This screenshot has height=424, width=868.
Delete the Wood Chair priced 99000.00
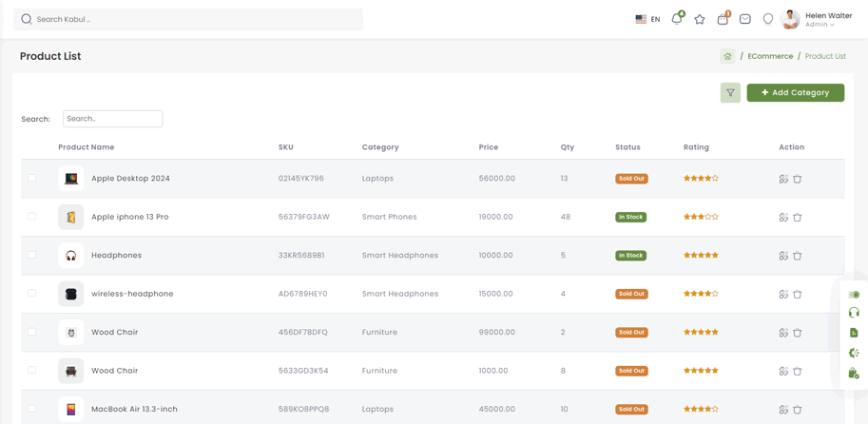(x=797, y=333)
